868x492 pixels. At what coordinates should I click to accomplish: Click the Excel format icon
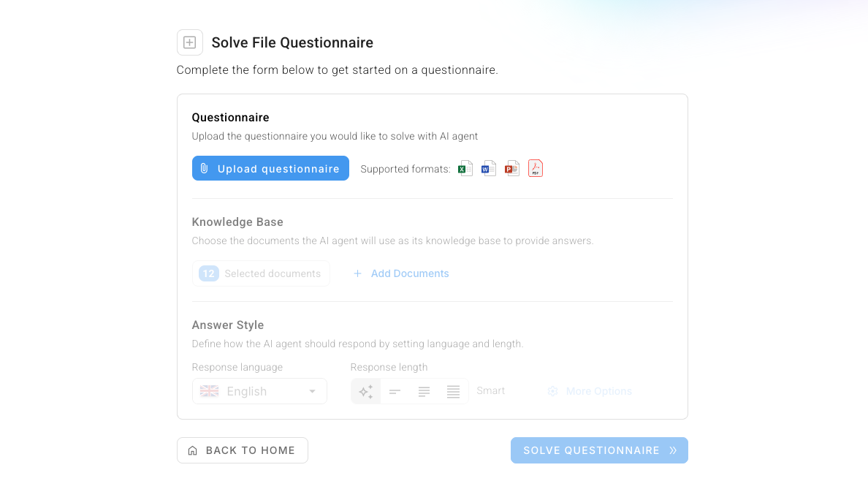[x=465, y=168]
